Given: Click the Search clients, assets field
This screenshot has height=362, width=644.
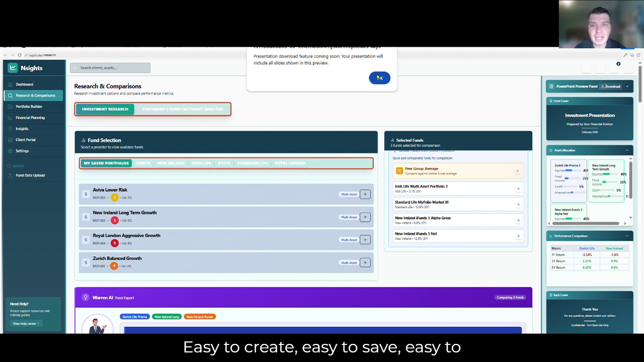Looking at the screenshot, I should tap(110, 68).
